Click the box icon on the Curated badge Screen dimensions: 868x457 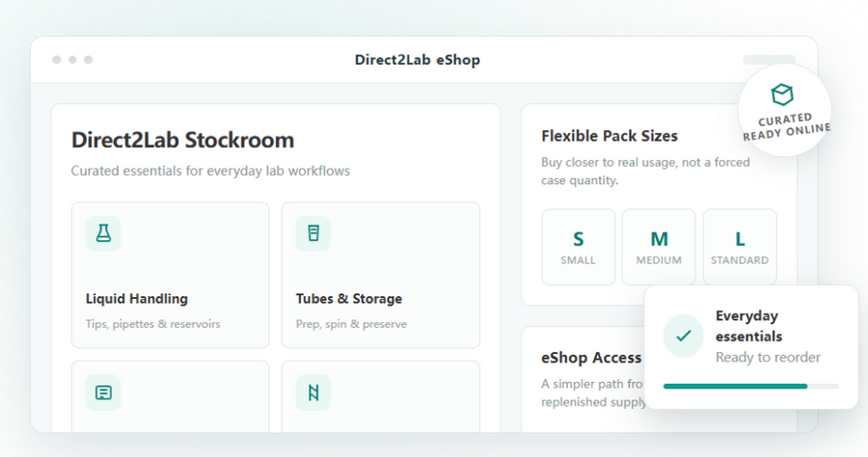point(782,94)
